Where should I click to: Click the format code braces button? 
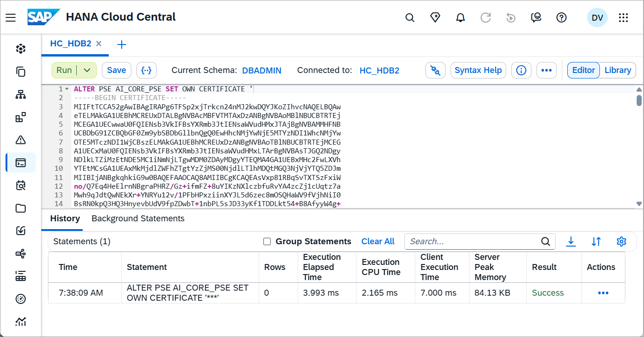(147, 70)
